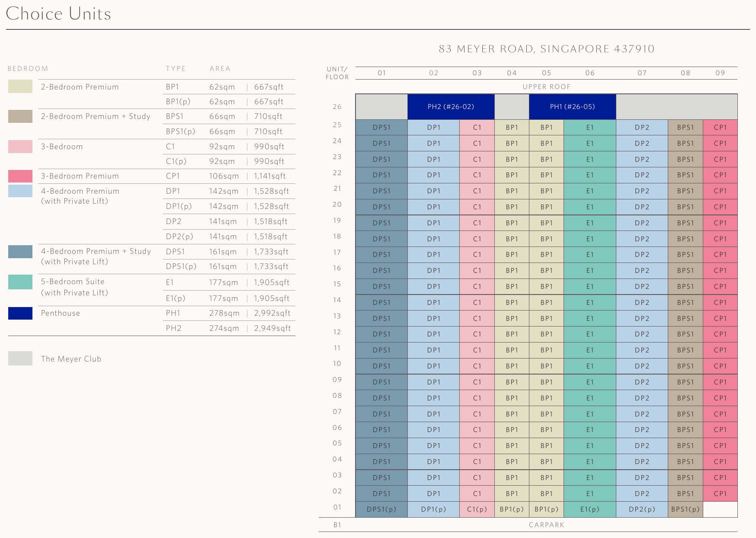The width and height of the screenshot is (756, 538).
Task: Click the 4-Bedroom Premium + Study slate swatch
Action: [x=20, y=252]
